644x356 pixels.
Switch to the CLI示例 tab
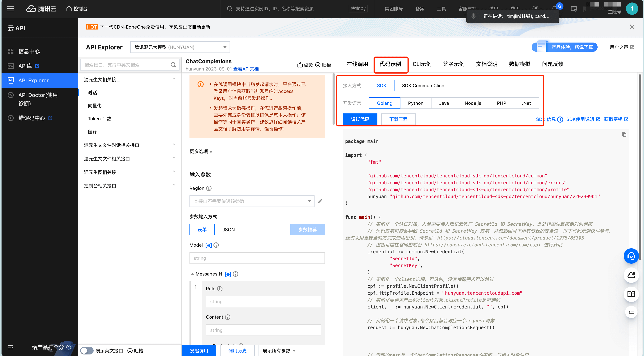point(422,64)
